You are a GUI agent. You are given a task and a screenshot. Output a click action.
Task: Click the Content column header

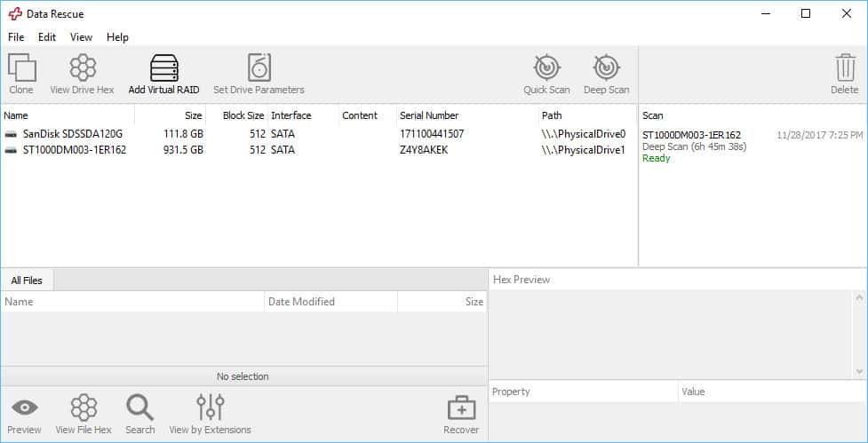368,115
